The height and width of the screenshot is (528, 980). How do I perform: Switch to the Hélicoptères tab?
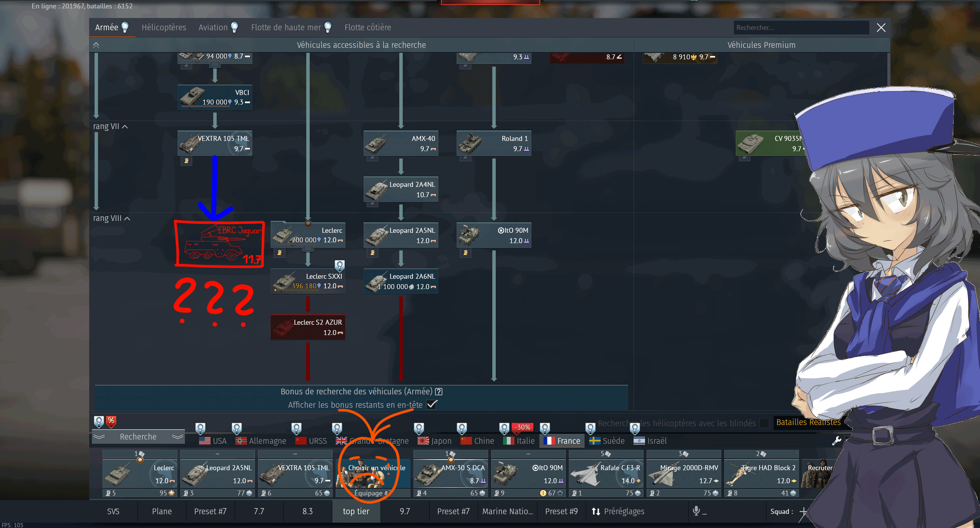click(x=164, y=28)
